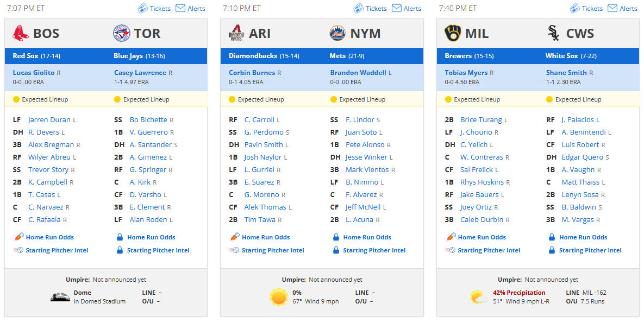
Task: Open Lucas Giolito pitcher profile
Action: point(34,73)
